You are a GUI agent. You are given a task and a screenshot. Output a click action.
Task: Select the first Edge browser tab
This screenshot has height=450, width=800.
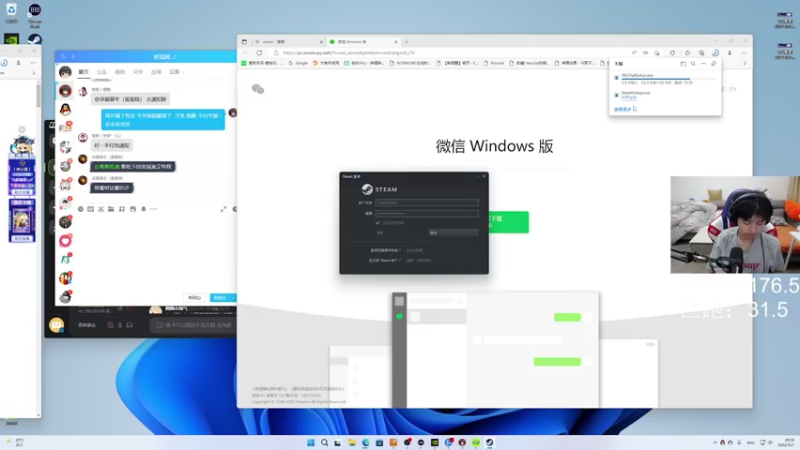point(288,42)
